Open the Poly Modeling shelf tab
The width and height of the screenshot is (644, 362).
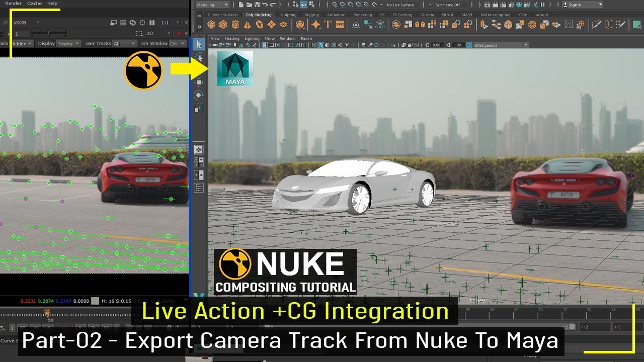(259, 15)
